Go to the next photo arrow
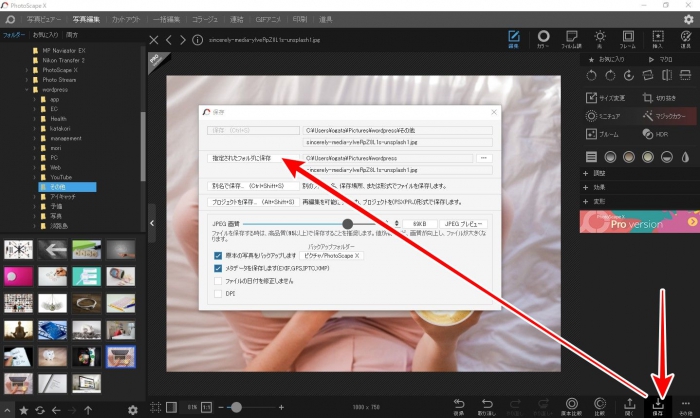Viewport: 700px width, 418px height. coord(183,40)
